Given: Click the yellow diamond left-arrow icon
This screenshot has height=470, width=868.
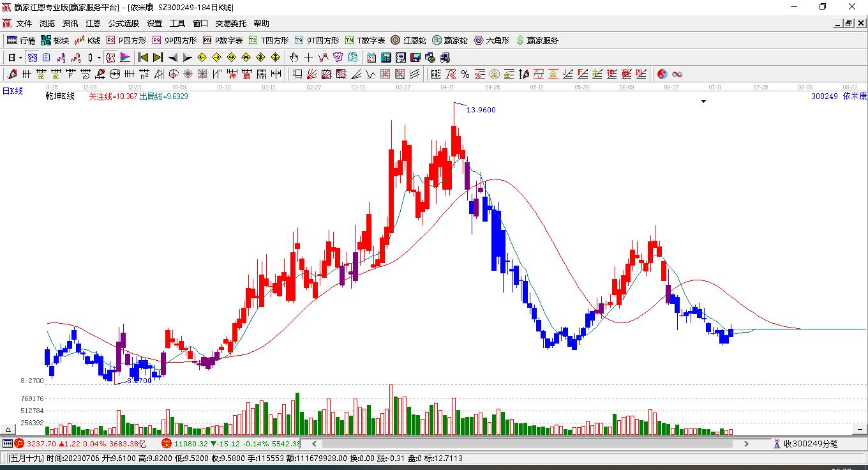Looking at the screenshot, I should click(x=202, y=57).
